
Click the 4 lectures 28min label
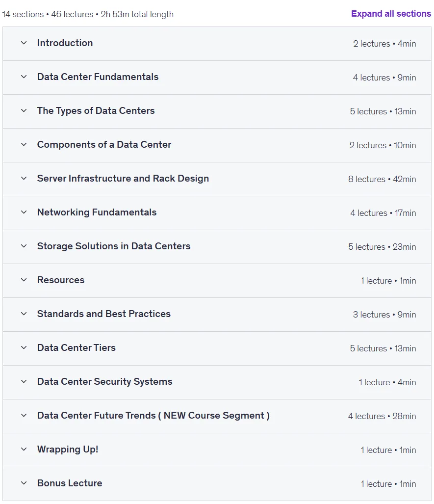pos(382,416)
